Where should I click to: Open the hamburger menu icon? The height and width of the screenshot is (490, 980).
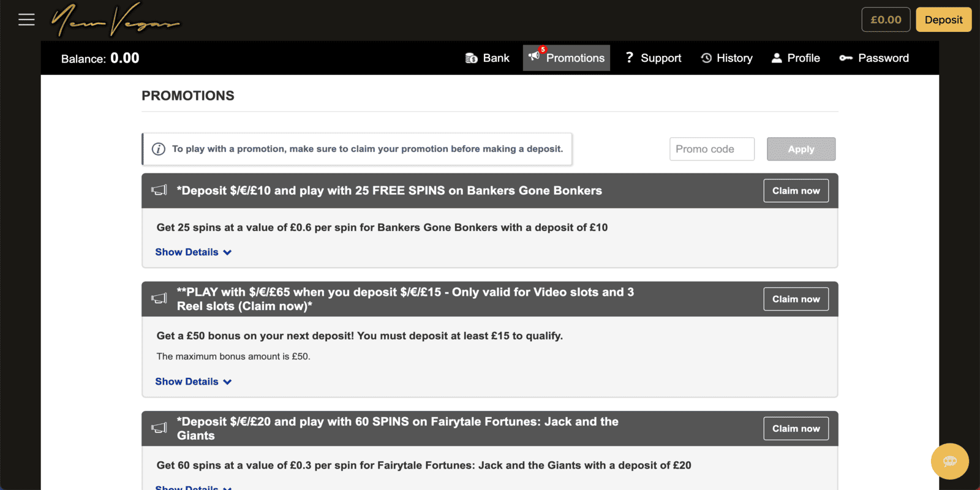pyautogui.click(x=26, y=20)
